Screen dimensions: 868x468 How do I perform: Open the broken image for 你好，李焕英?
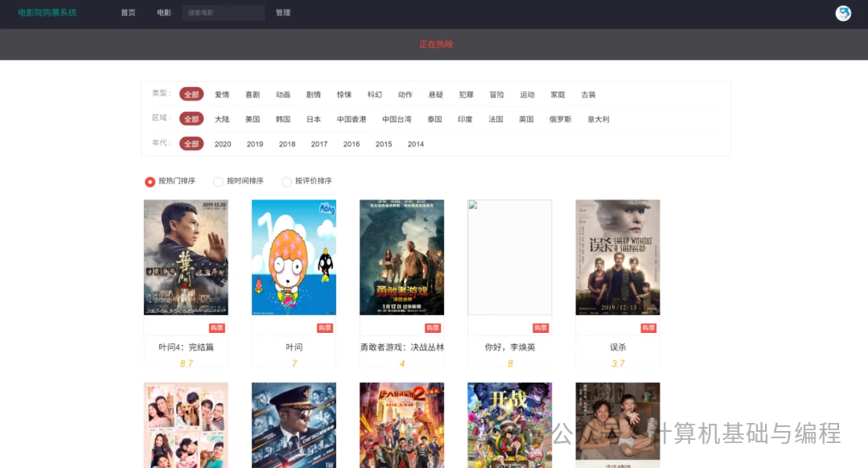pyautogui.click(x=510, y=257)
